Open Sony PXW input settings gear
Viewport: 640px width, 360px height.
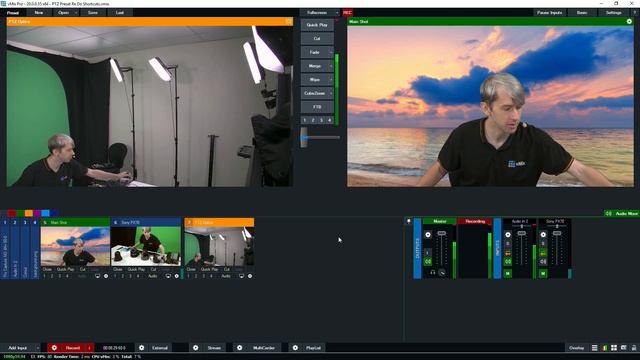177,276
